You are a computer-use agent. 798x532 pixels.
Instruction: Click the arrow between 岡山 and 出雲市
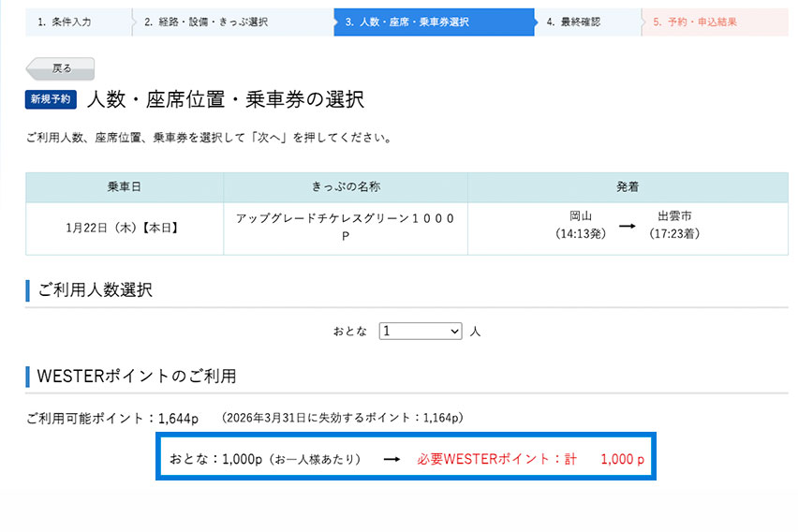coord(628,226)
